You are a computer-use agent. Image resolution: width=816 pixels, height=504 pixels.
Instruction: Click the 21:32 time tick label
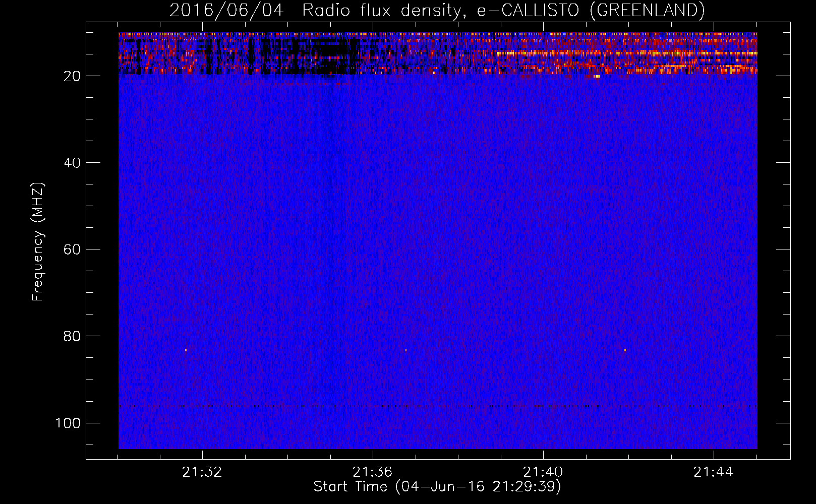[x=202, y=472]
